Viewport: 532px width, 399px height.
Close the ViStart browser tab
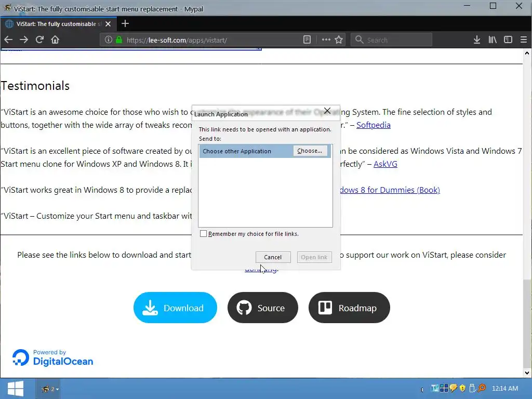click(108, 24)
